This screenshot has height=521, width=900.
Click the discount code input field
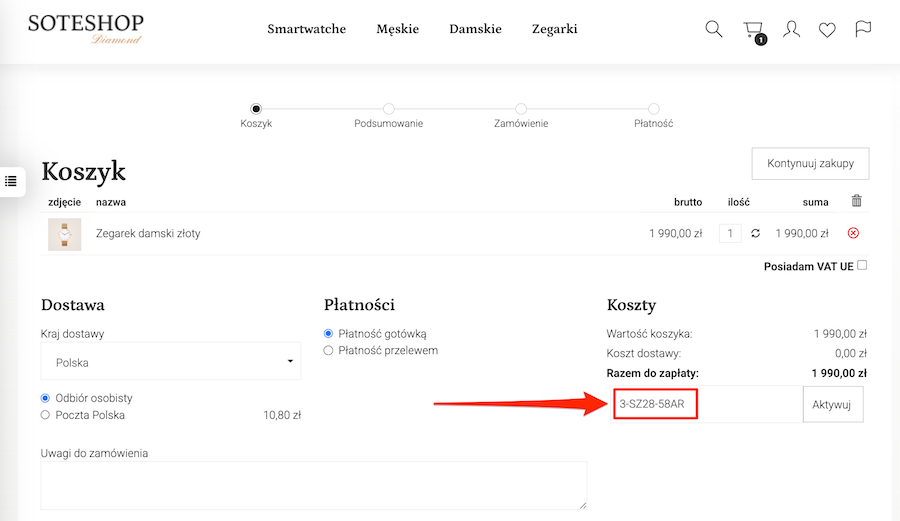coord(707,405)
